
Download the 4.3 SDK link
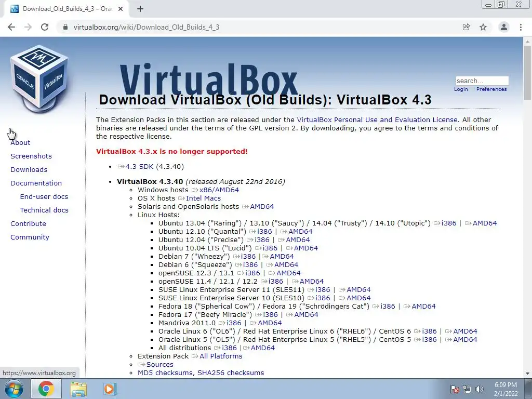pyautogui.click(x=139, y=167)
